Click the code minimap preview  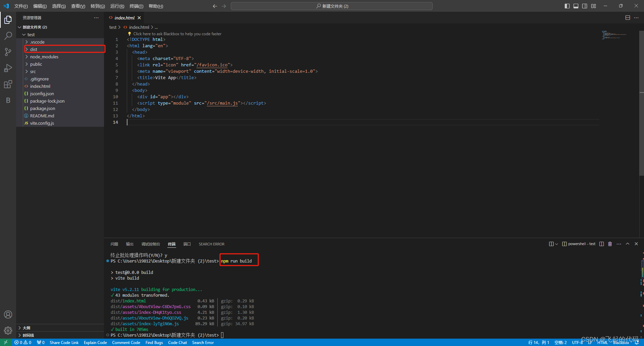point(614,35)
